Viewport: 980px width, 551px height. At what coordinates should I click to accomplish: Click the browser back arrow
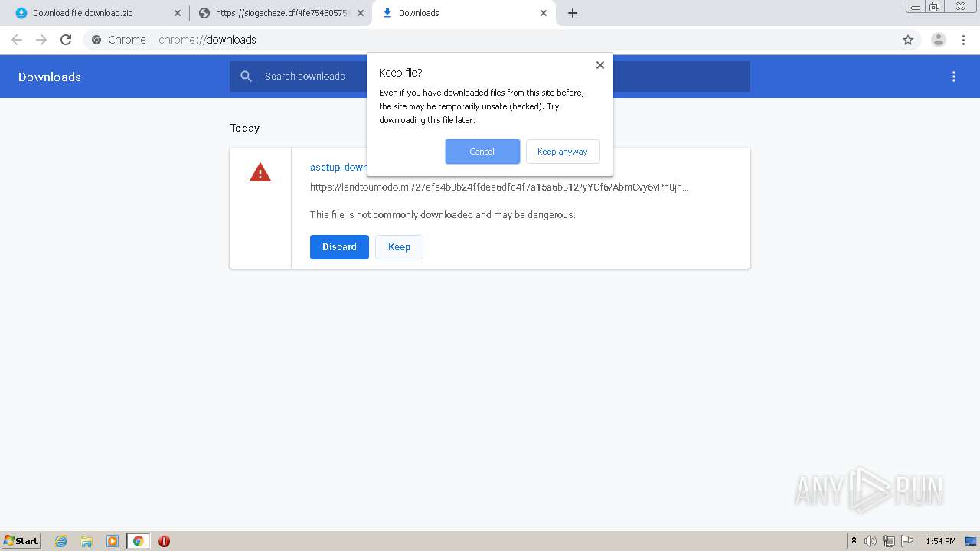[17, 40]
